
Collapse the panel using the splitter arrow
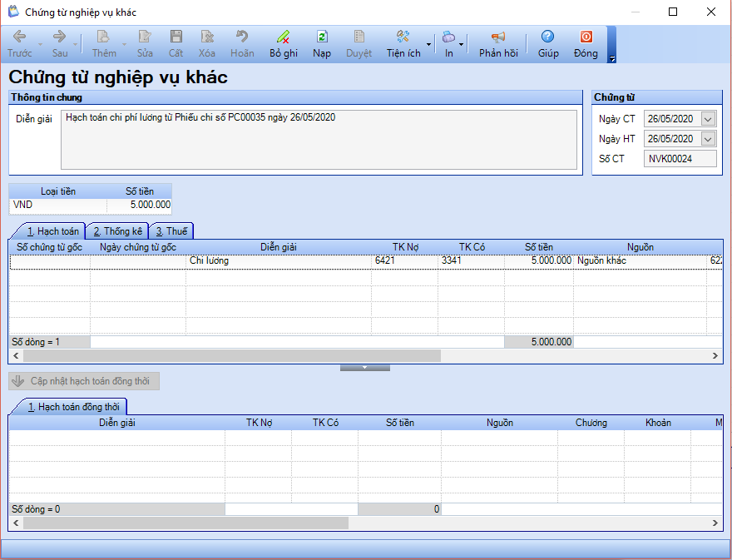coord(364,367)
